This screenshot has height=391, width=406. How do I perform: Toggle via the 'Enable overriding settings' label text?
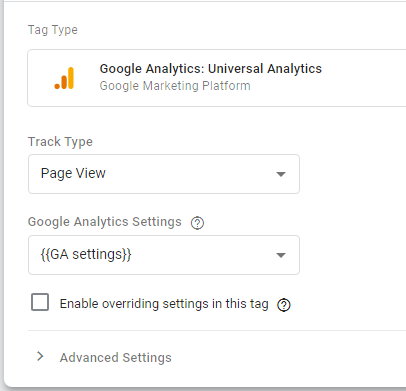[164, 304]
